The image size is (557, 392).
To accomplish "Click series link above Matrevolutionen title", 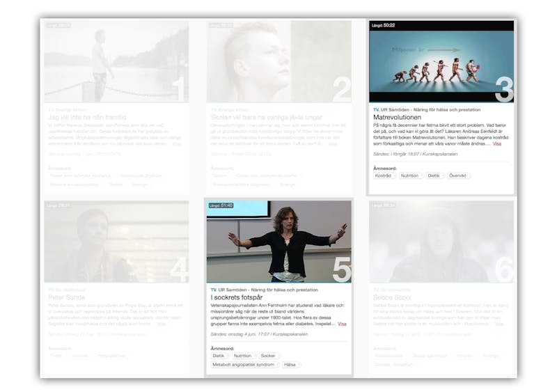I will [x=430, y=110].
